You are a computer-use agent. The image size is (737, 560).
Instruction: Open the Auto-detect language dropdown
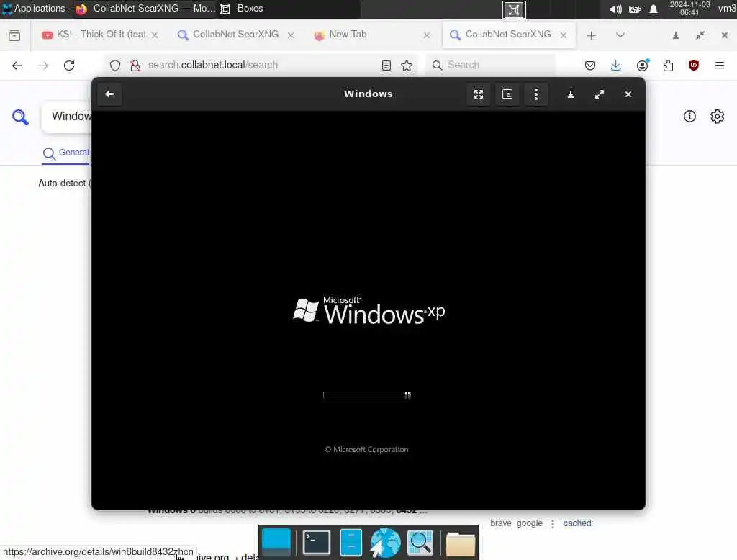pyautogui.click(x=65, y=184)
